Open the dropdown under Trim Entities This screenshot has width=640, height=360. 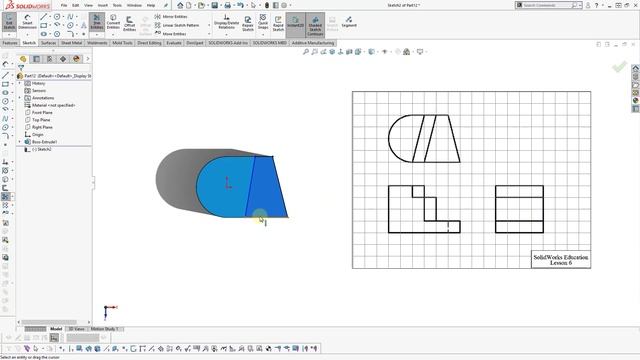coord(97,35)
